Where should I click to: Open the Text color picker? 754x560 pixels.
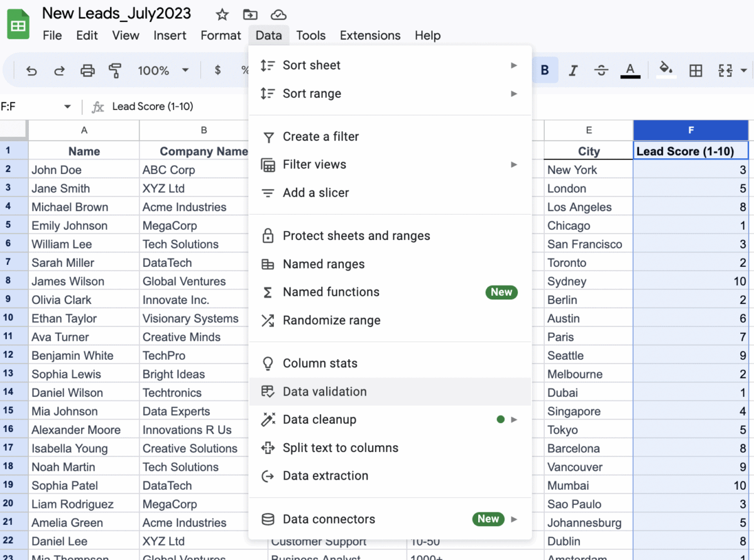[630, 70]
